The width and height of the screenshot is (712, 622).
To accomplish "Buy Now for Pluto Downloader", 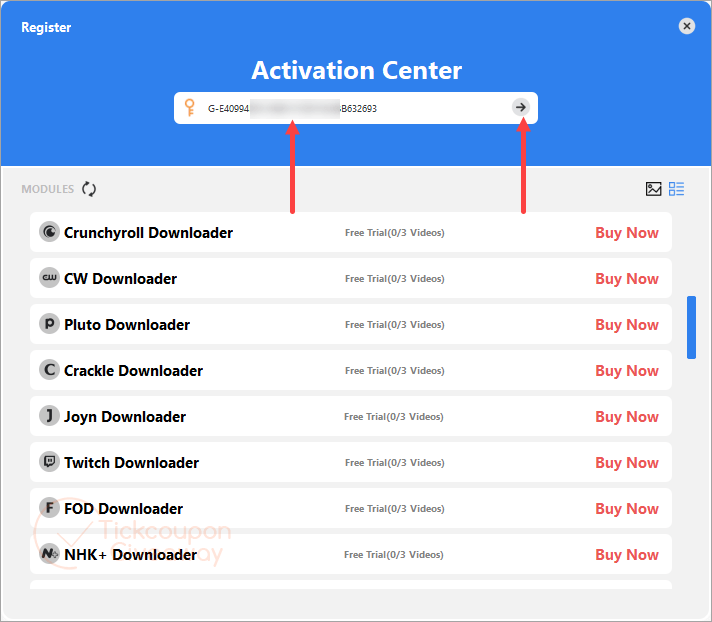I will point(627,325).
